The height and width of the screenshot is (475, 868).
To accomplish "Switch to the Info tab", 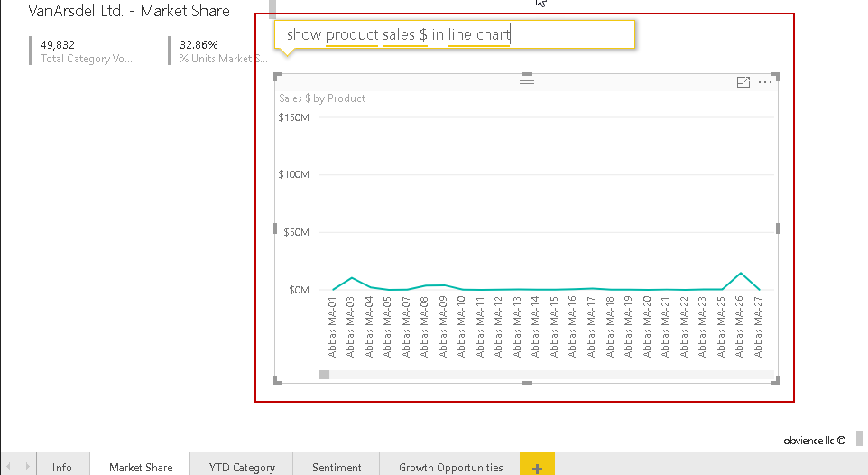I will (x=61, y=467).
